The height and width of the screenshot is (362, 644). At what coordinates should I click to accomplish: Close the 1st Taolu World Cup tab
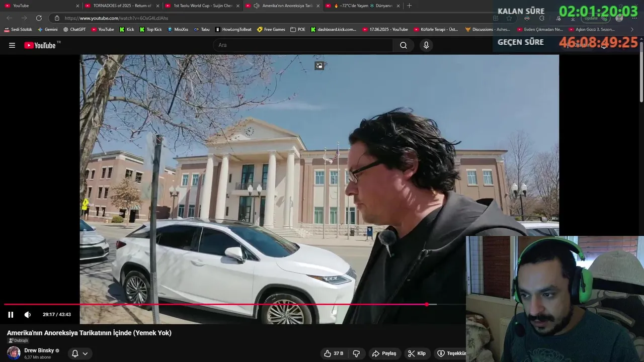click(x=238, y=6)
